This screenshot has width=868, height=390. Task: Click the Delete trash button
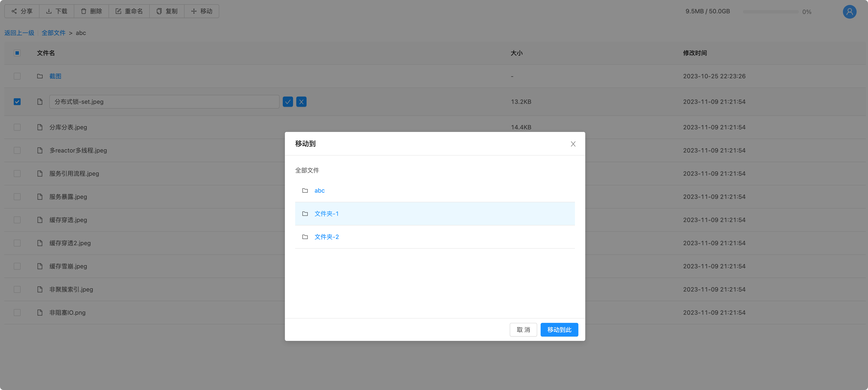point(91,11)
